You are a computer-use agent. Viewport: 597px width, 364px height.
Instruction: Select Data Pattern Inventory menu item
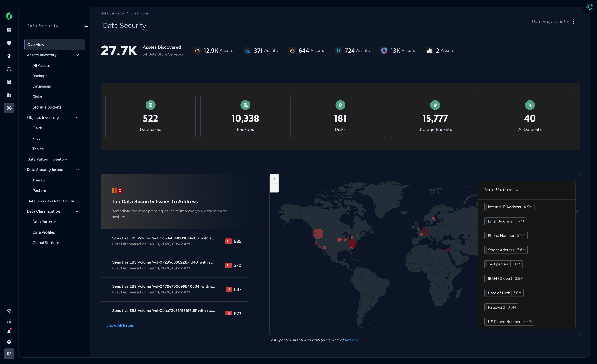pos(47,159)
